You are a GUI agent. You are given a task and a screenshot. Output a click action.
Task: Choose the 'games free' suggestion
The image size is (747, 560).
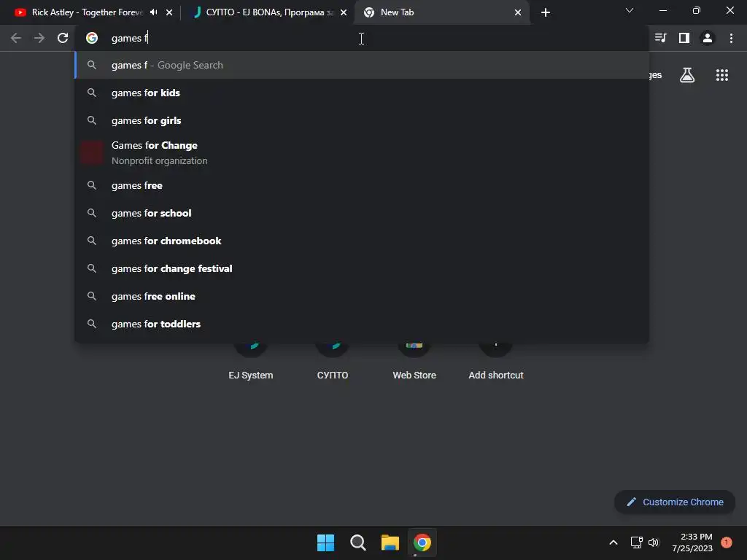362,185
